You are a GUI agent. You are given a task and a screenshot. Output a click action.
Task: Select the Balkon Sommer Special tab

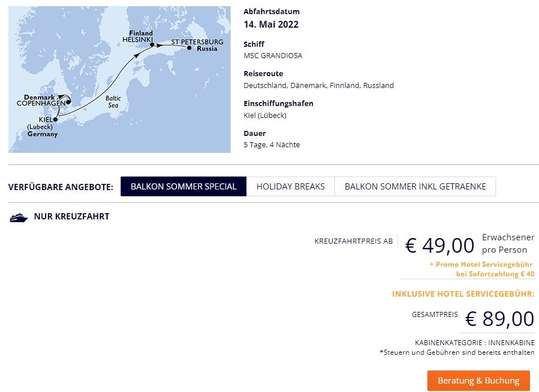[x=183, y=186]
